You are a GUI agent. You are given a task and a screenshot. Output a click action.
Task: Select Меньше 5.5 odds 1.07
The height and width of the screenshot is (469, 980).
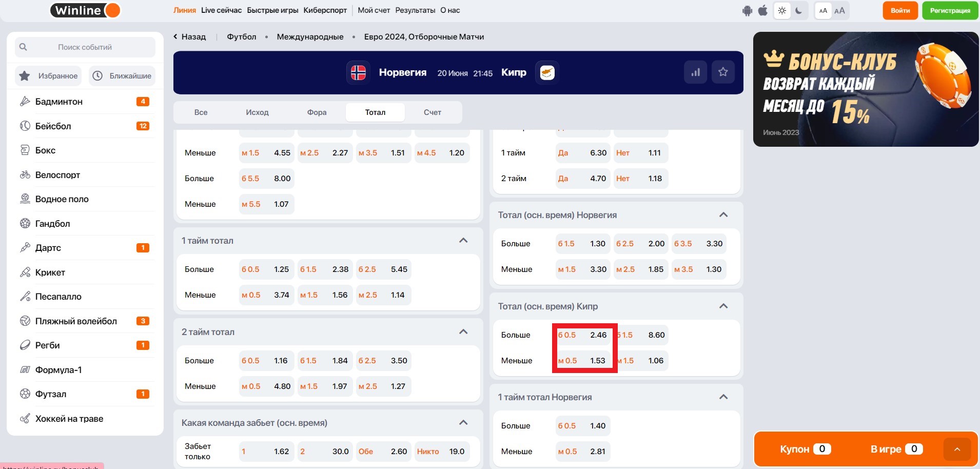coord(266,204)
